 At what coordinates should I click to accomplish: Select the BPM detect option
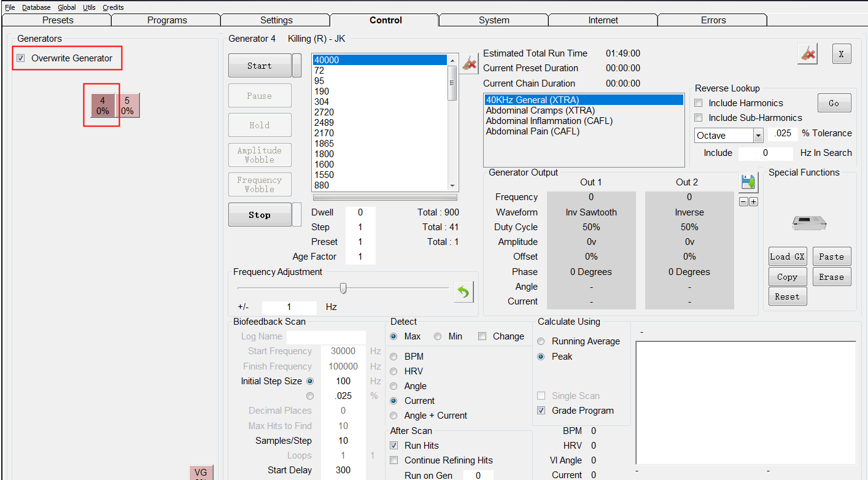(393, 357)
